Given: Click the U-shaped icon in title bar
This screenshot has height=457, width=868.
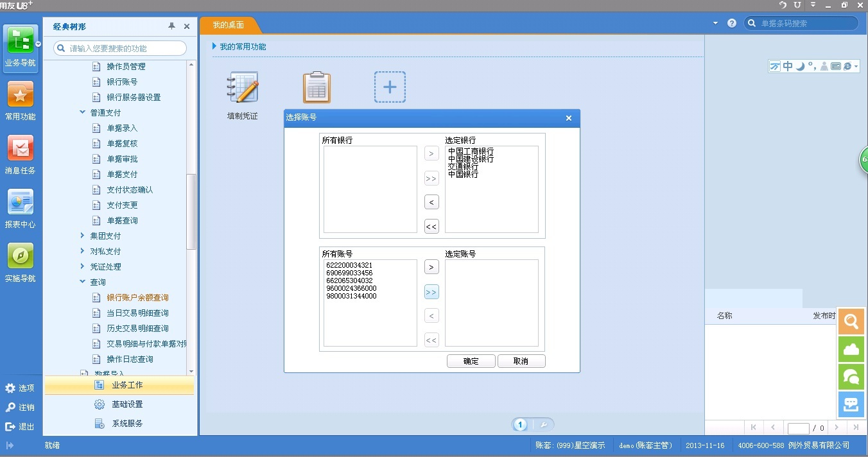Looking at the screenshot, I should (x=797, y=5).
